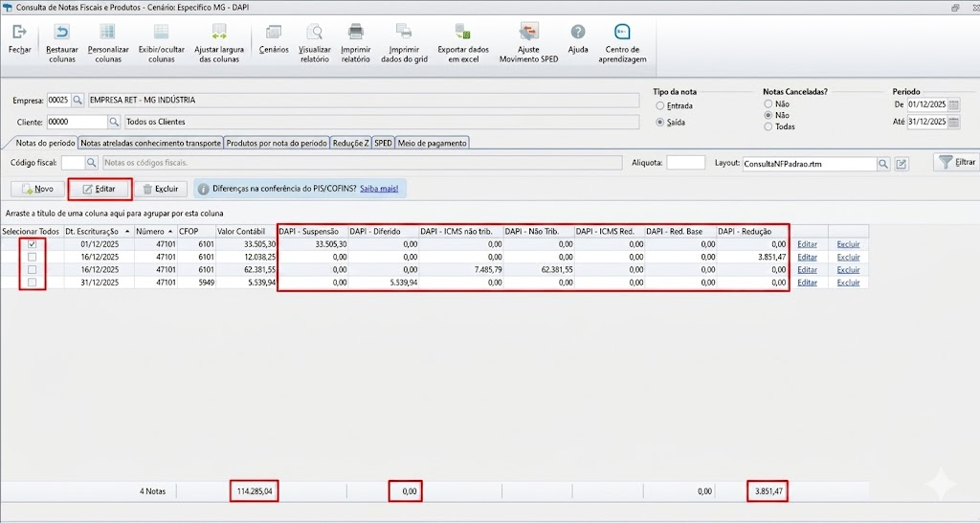Click Restaurar colunas icon
The height and width of the screenshot is (523, 980).
click(62, 32)
